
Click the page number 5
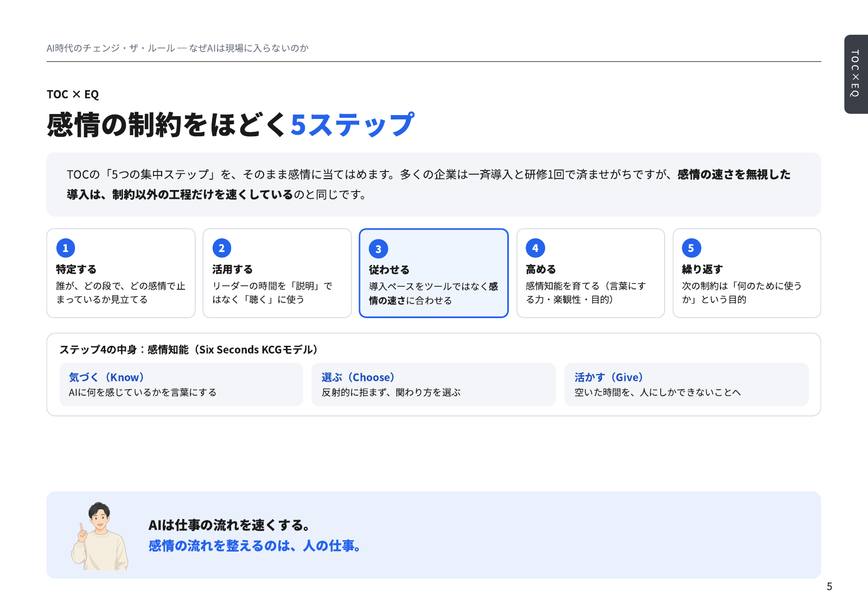(x=829, y=586)
